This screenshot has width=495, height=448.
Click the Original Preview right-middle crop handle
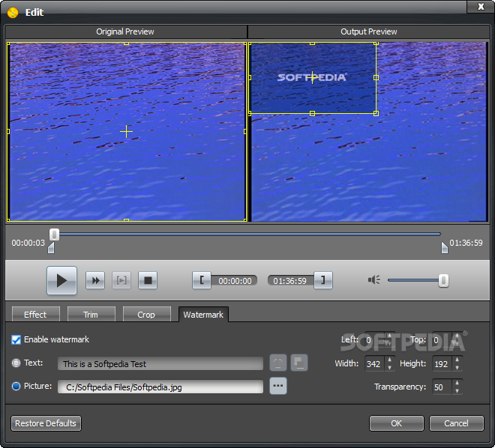point(245,131)
